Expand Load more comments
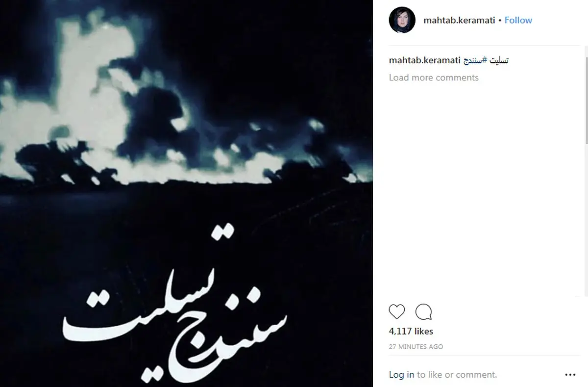 434,77
